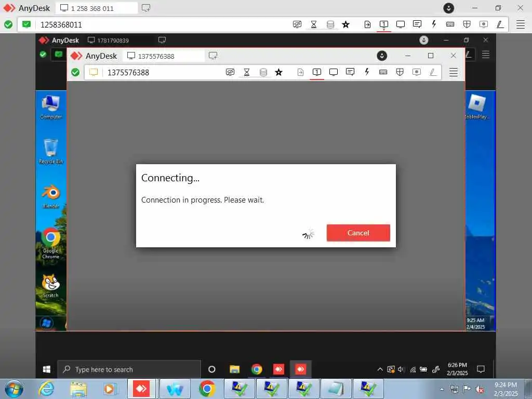The image size is (532, 399).
Task: Show hidden tray icons in Windows 10 taskbar
Action: click(x=380, y=369)
